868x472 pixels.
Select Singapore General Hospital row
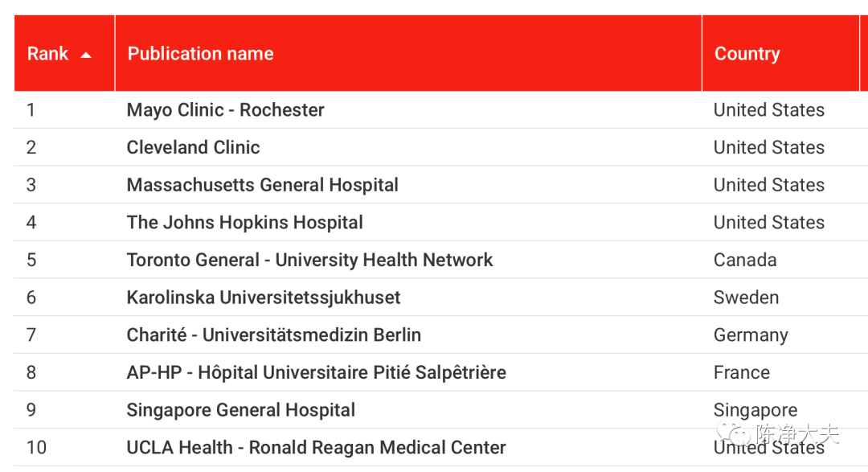440,410
